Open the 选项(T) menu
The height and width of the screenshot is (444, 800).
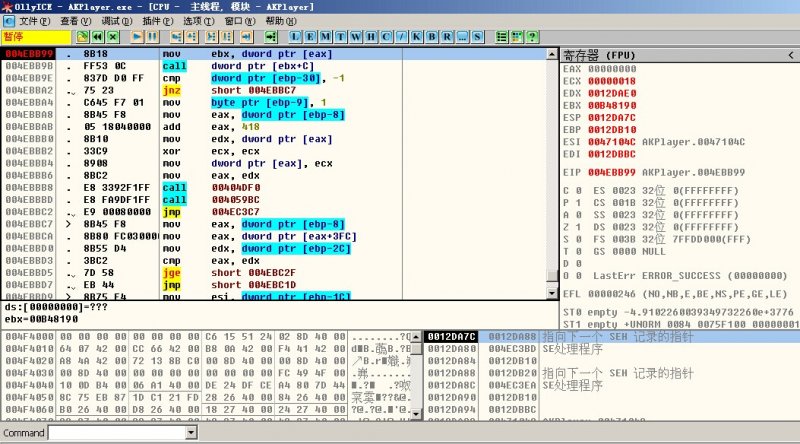198,21
